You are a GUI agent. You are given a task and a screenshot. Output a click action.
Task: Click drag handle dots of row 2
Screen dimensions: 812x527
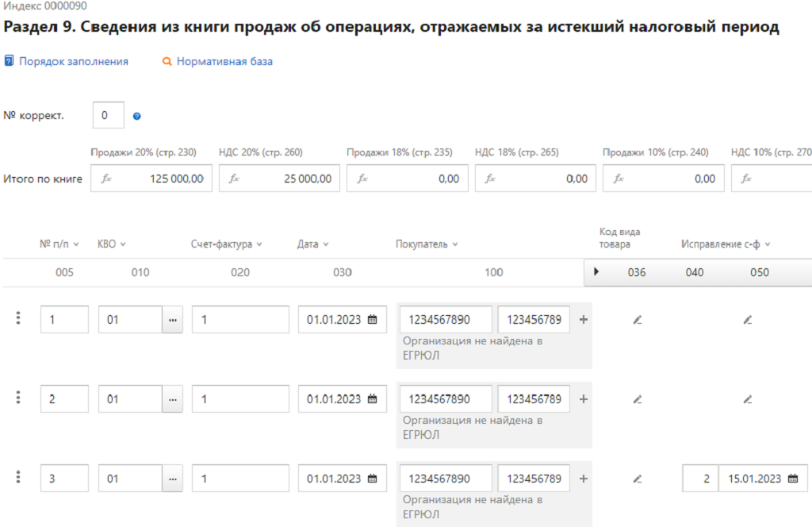pos(18,398)
